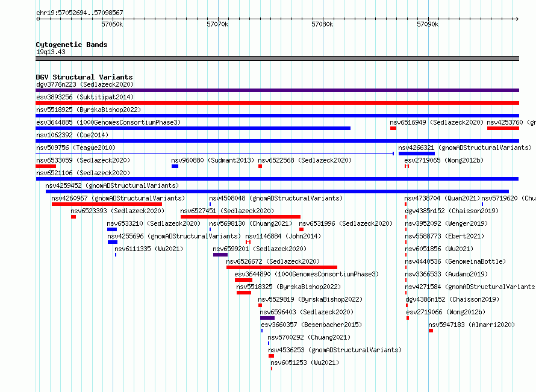
Task: Click nsv6599201 (Sedlazeck2020) label
Action: click(x=260, y=249)
